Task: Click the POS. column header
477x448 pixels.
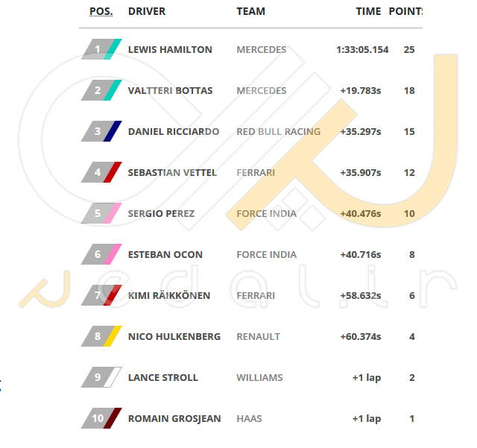Action: [101, 11]
